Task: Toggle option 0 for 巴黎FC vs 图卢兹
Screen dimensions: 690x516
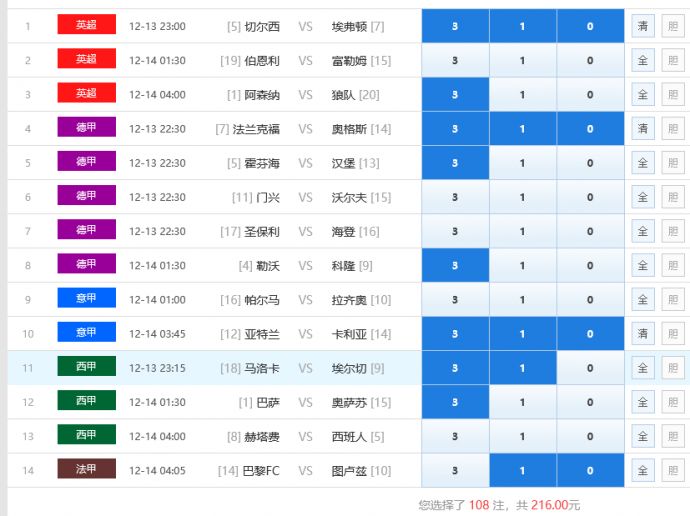Action: tap(590, 471)
